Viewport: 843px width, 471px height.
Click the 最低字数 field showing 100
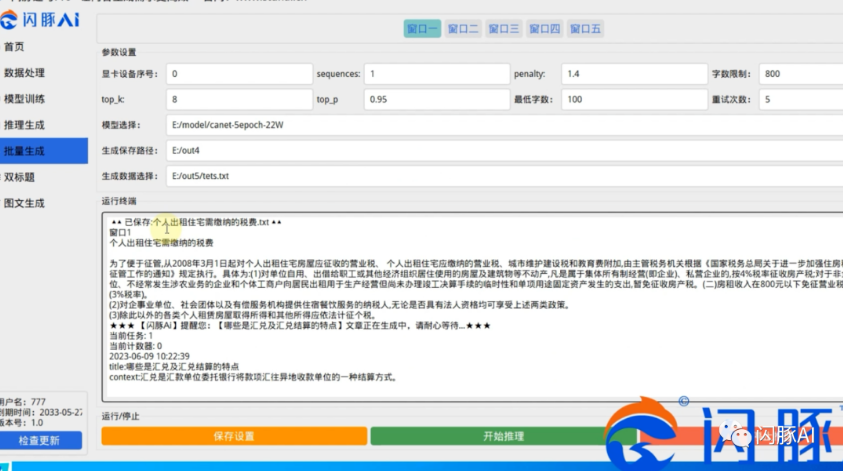pos(634,99)
